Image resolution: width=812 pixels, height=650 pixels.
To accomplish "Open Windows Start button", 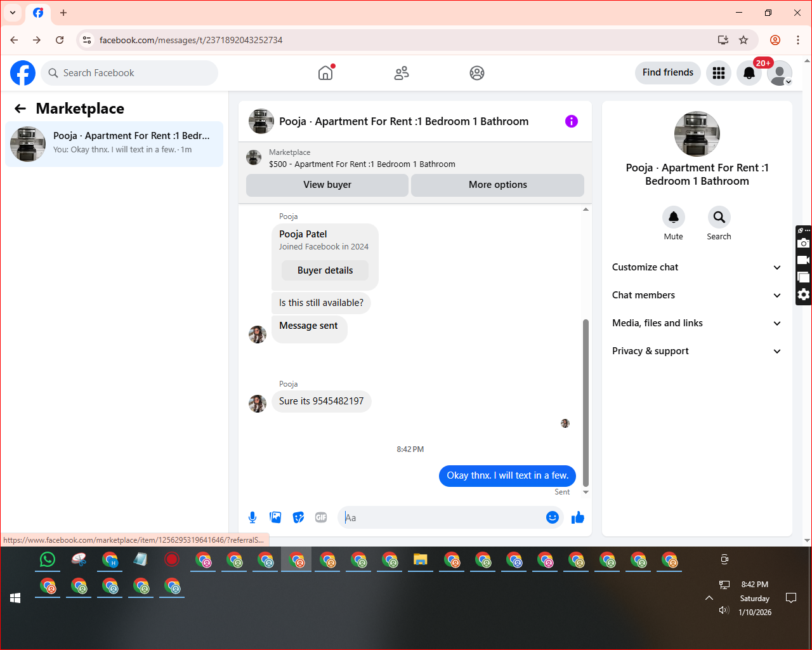I will click(x=16, y=597).
